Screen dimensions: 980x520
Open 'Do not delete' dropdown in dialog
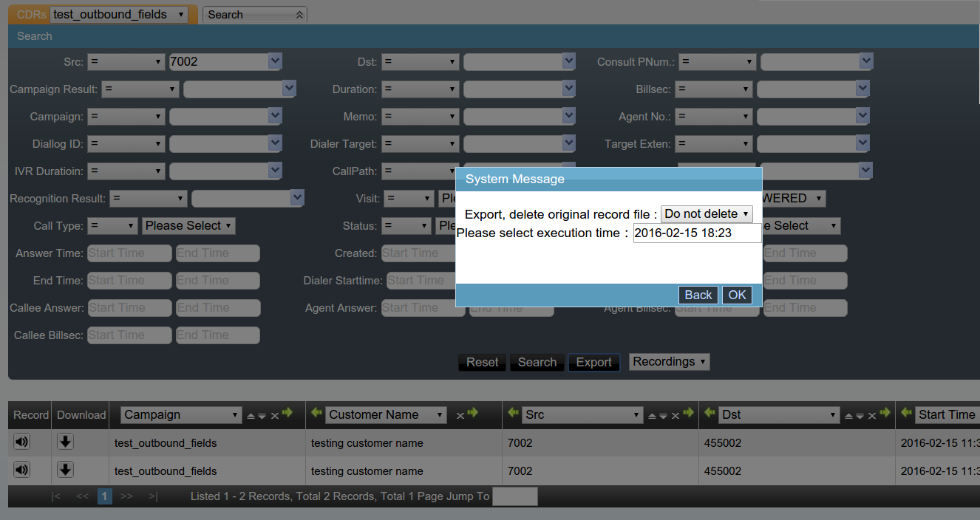point(706,214)
